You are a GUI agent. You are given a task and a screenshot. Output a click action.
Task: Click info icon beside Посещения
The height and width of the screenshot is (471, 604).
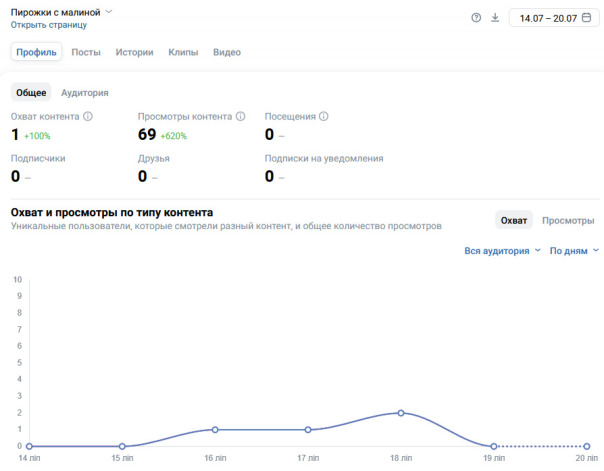click(324, 116)
